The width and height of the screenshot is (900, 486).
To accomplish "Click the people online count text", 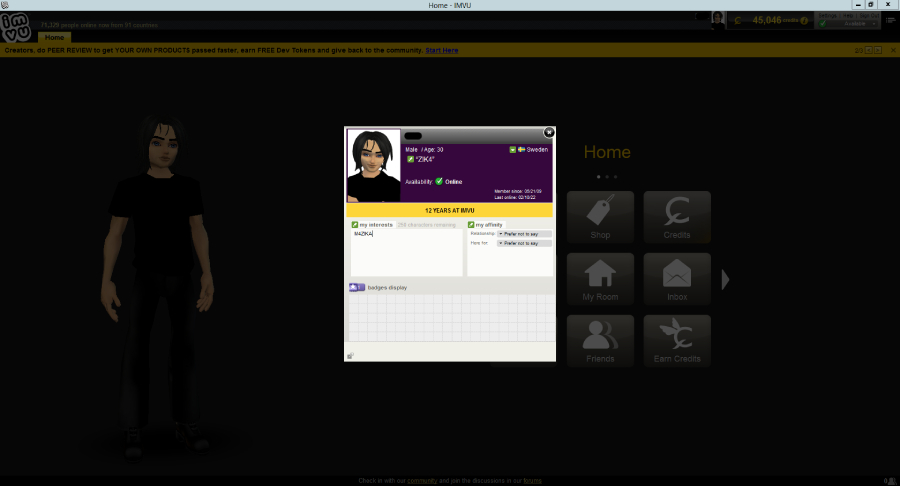I will 99,25.
